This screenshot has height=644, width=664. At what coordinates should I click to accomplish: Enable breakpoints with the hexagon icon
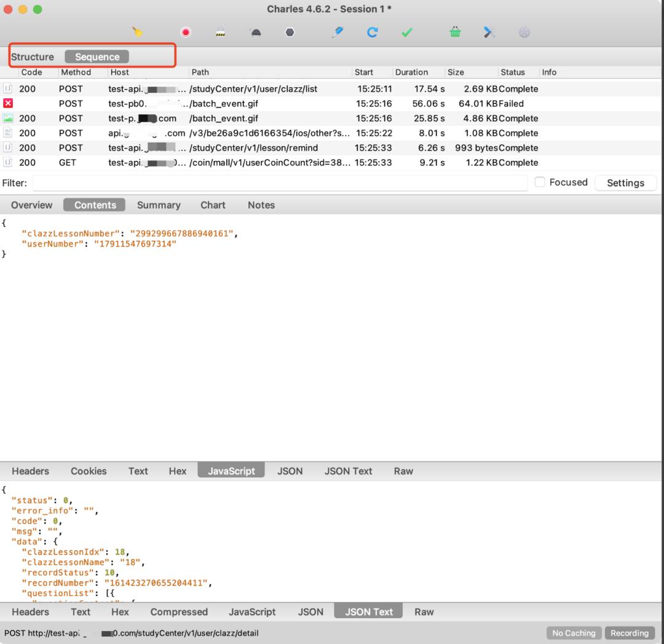[290, 33]
